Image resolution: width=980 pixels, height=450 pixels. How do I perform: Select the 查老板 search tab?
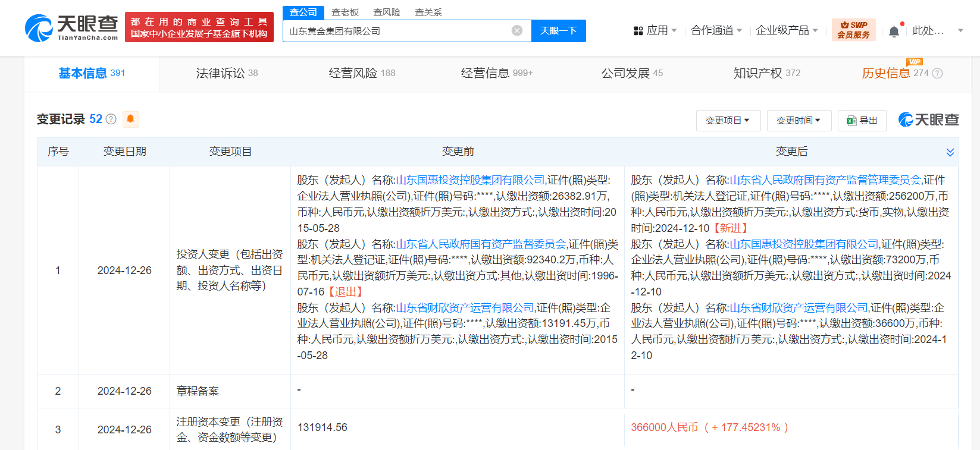point(345,12)
